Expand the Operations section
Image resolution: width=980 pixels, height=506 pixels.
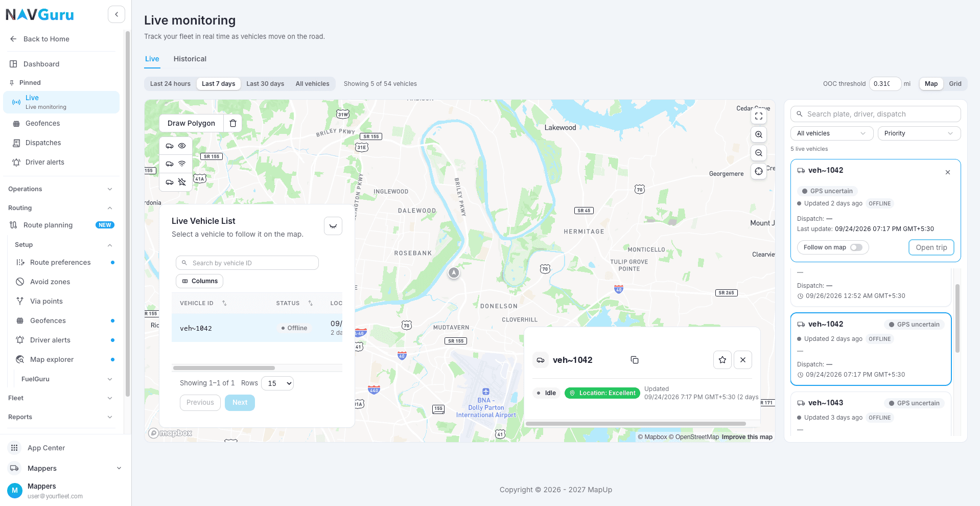[x=61, y=189]
